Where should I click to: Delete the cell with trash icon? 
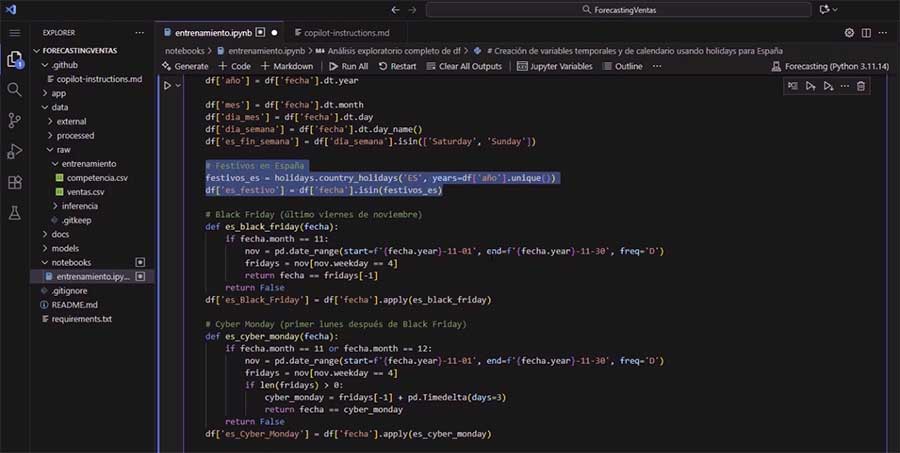pyautogui.click(x=861, y=86)
